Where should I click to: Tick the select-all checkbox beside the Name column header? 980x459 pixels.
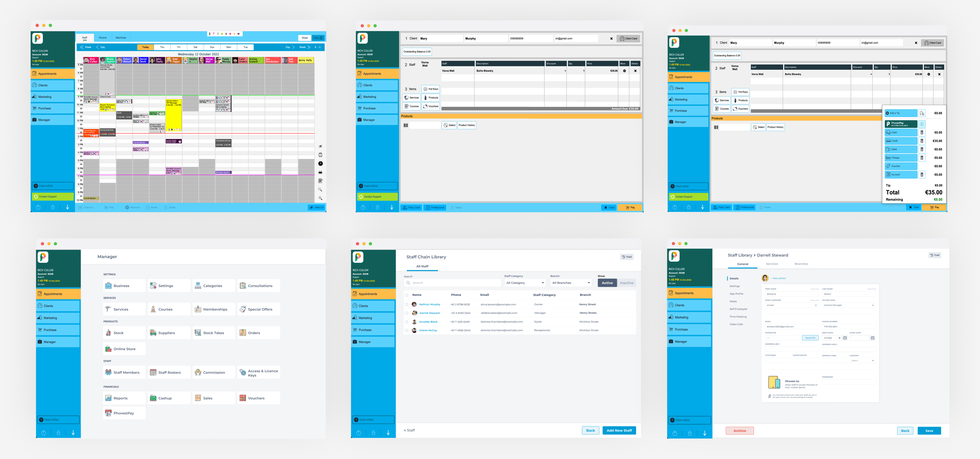407,295
